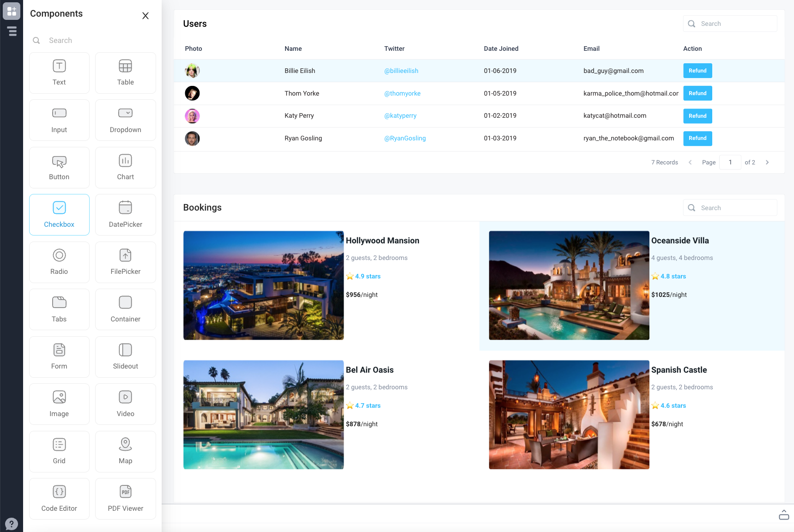Go to next page of Users table
Viewport: 794px width, 532px height.
pos(767,162)
